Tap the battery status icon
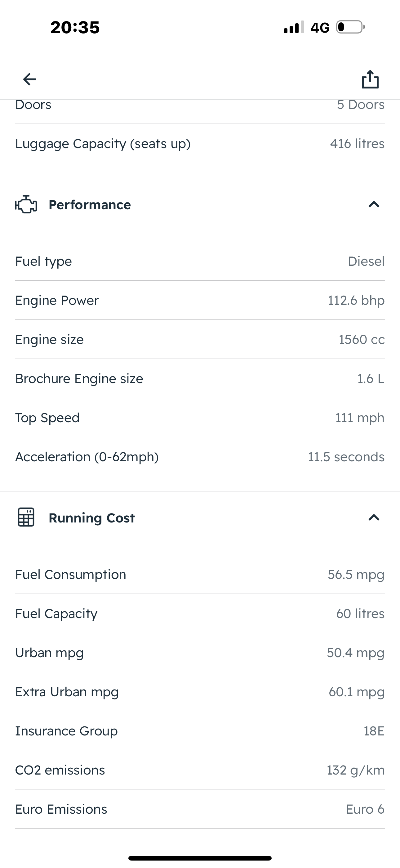400x868 pixels. click(350, 27)
